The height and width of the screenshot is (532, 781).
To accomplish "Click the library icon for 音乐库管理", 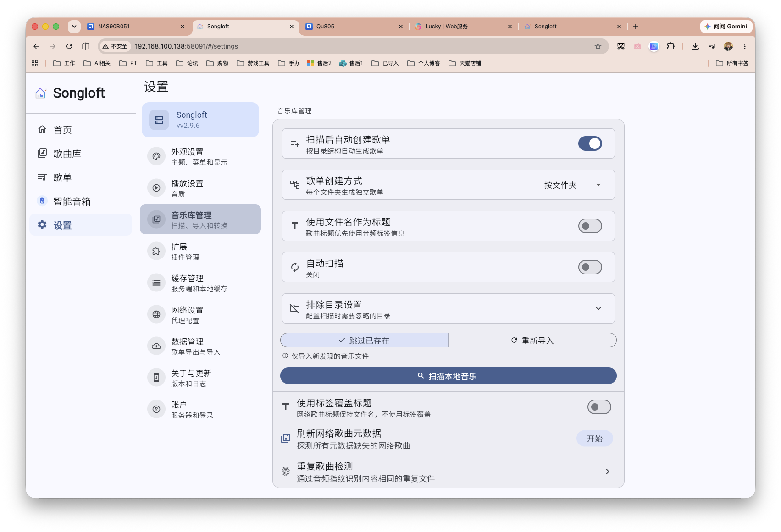I will pos(156,219).
